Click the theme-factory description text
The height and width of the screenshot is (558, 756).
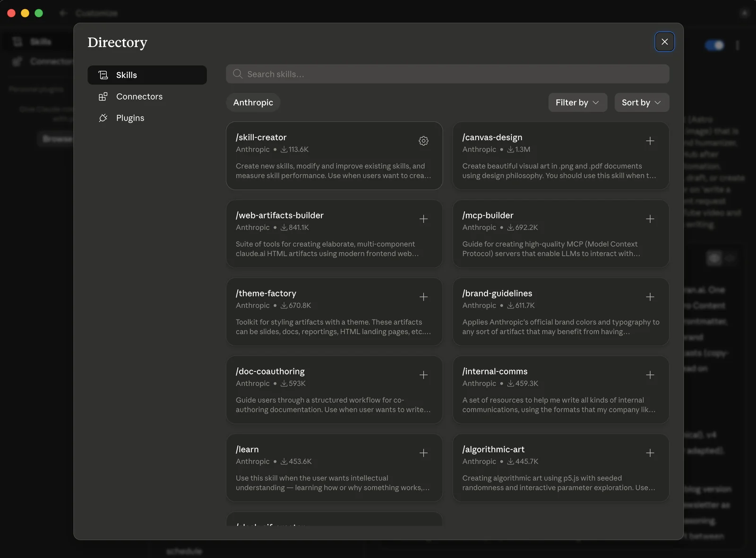coord(334,327)
